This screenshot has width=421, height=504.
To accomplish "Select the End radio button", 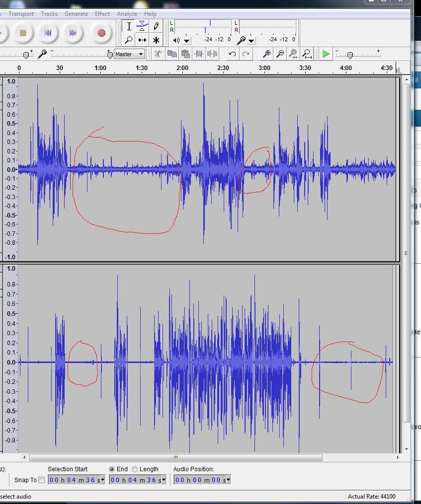I will [112, 469].
